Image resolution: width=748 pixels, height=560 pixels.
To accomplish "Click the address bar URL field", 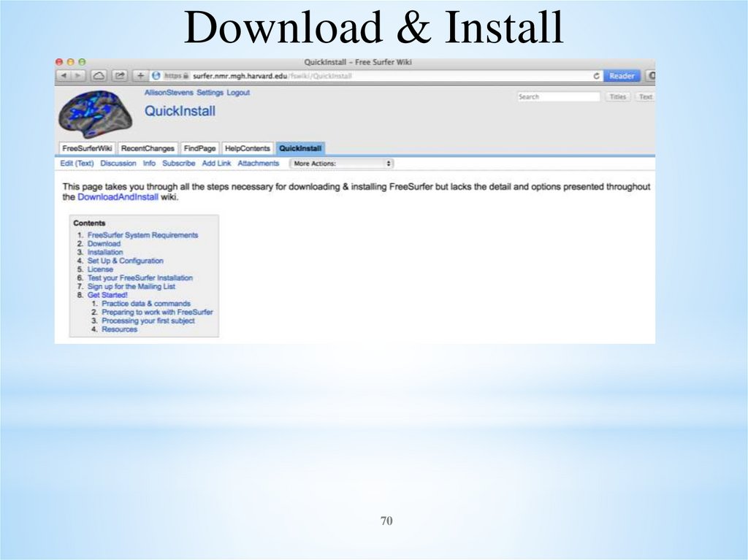I will coord(377,76).
